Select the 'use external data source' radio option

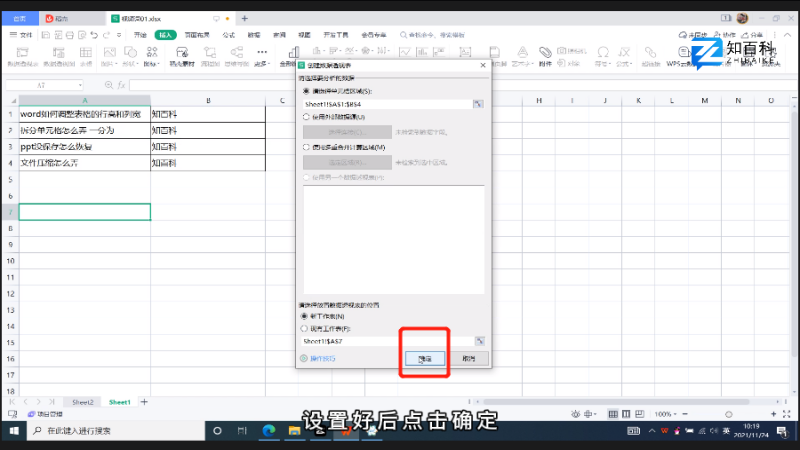pyautogui.click(x=306, y=117)
